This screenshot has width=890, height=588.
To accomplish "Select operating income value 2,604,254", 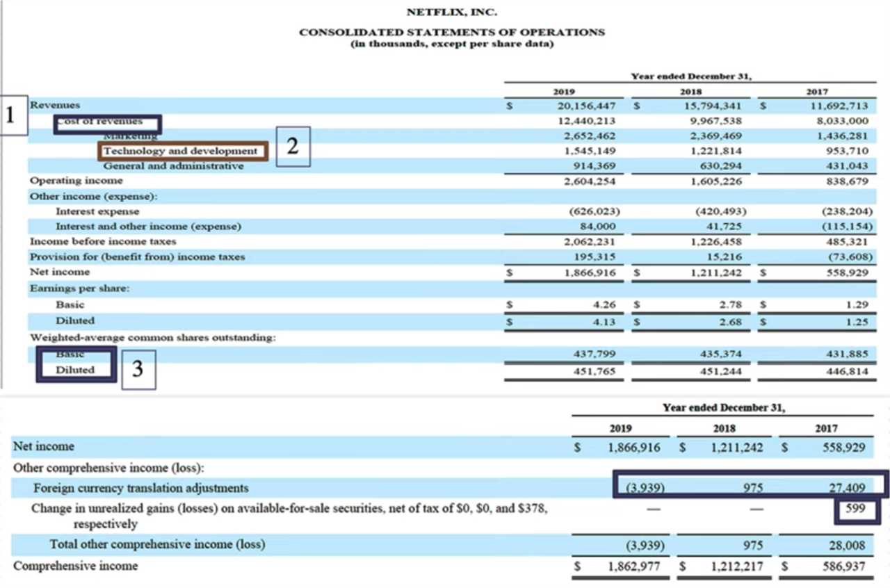I will pos(590,181).
